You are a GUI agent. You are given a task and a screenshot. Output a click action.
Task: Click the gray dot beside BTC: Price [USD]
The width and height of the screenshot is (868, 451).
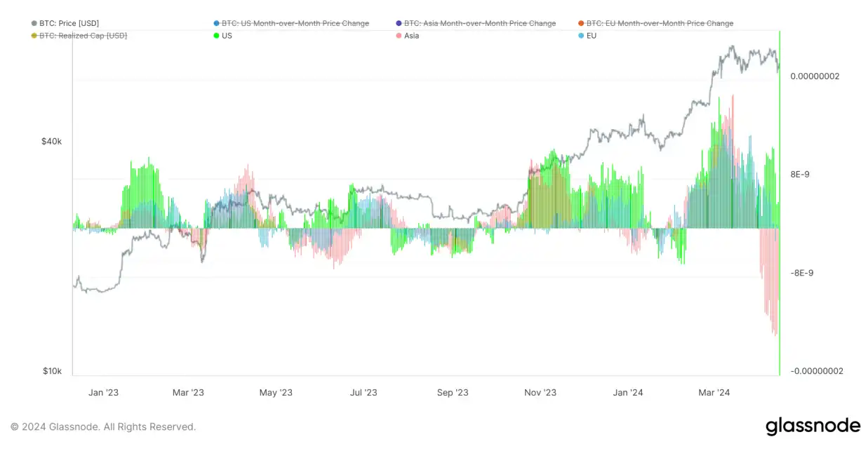tap(34, 23)
